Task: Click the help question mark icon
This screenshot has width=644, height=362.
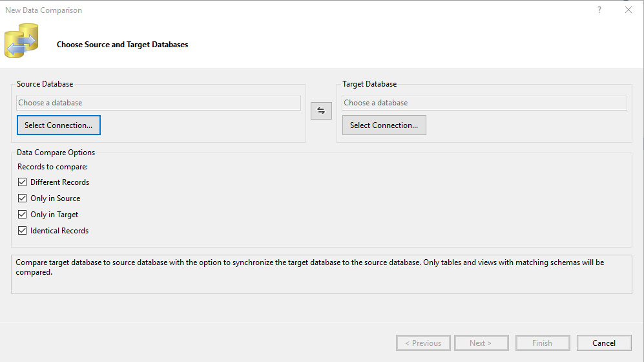Action: click(599, 10)
